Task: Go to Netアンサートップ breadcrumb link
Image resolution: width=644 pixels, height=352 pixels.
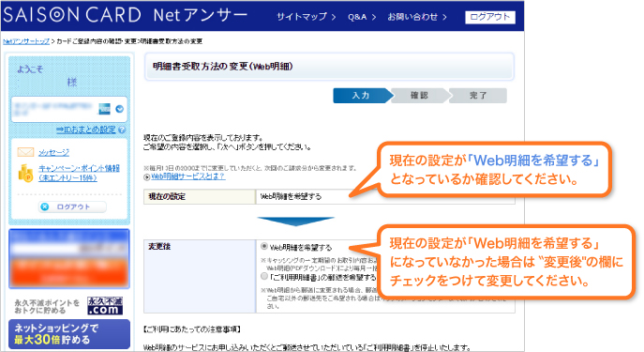Action: pos(26,41)
